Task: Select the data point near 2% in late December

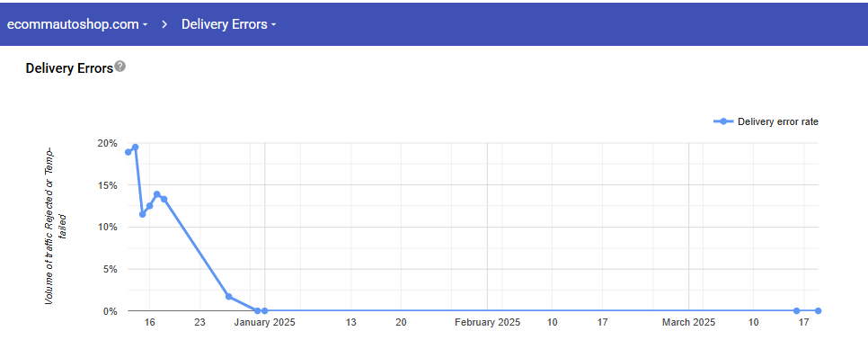Action: click(x=228, y=297)
